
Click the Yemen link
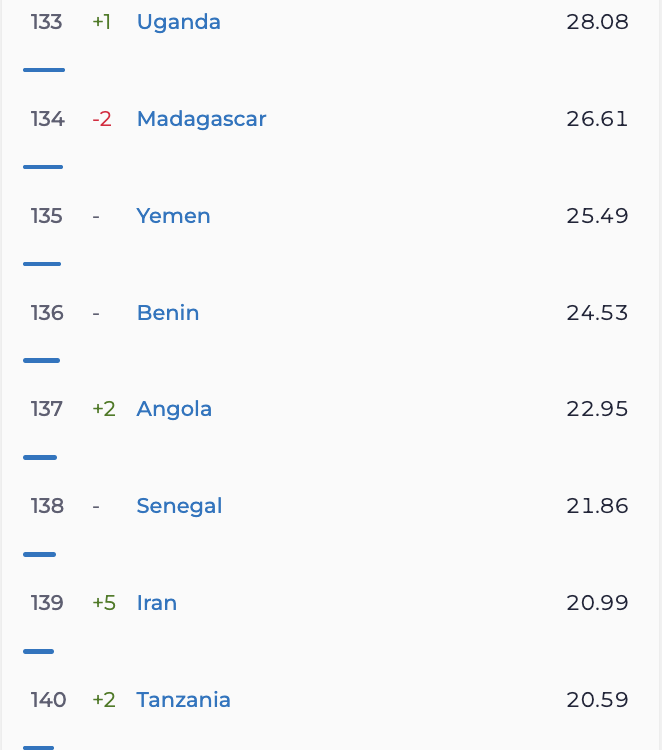point(173,216)
